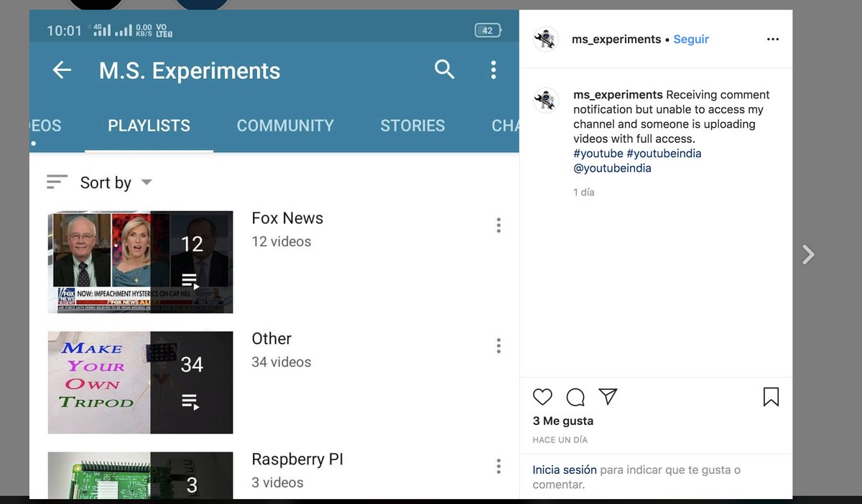Share the post with paper plane icon
Viewport: 862px width, 504px height.
click(x=608, y=397)
